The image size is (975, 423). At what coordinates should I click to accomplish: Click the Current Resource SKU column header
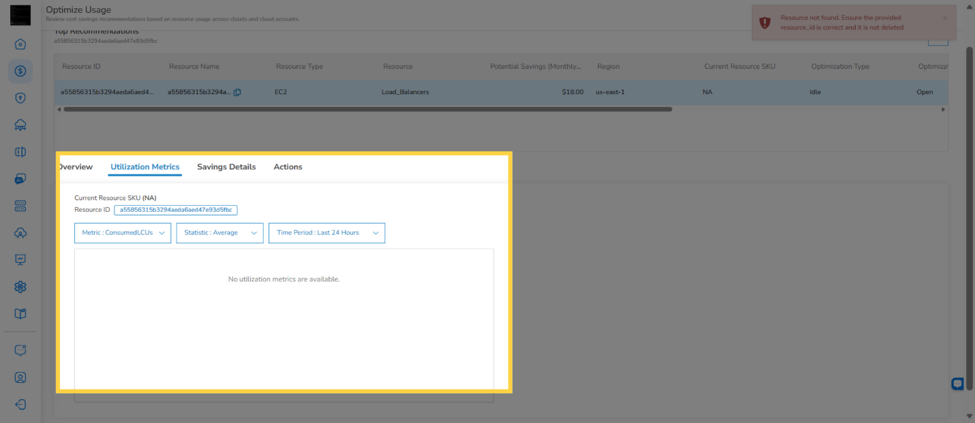[x=739, y=66]
